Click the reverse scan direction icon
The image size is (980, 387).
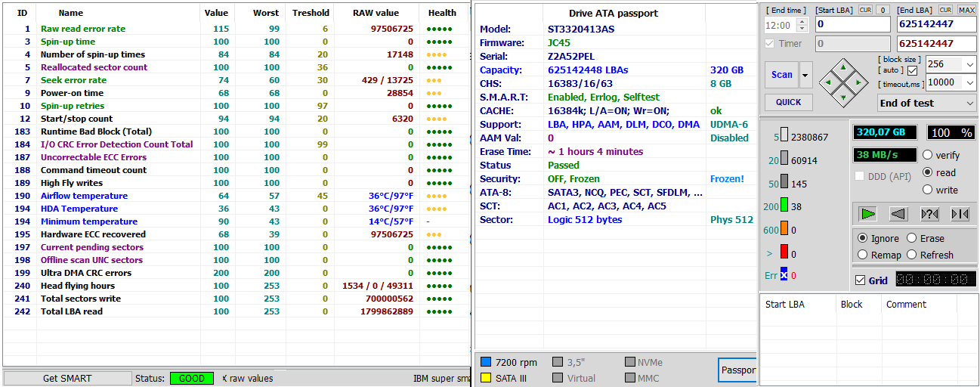coord(898,214)
